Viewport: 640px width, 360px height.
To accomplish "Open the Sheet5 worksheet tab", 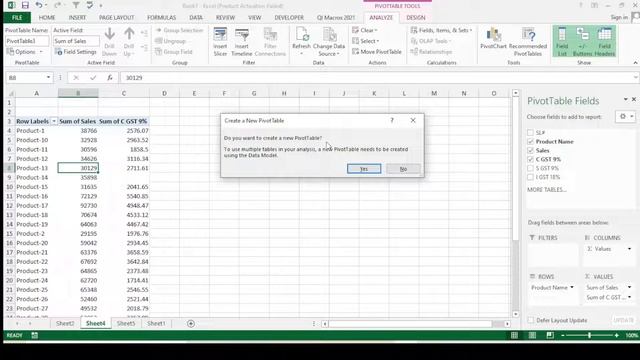I will coord(126,323).
